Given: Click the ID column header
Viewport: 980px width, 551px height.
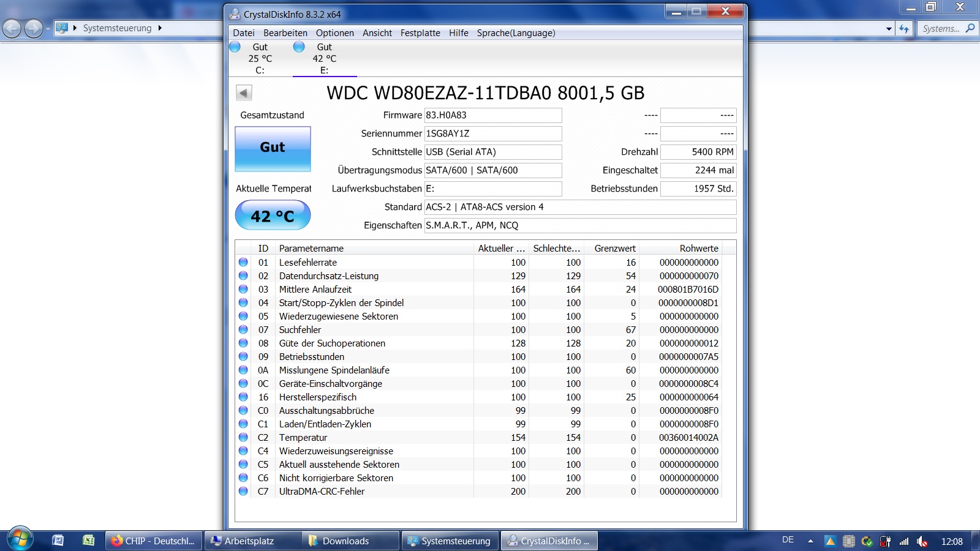Looking at the screenshot, I should (x=263, y=249).
